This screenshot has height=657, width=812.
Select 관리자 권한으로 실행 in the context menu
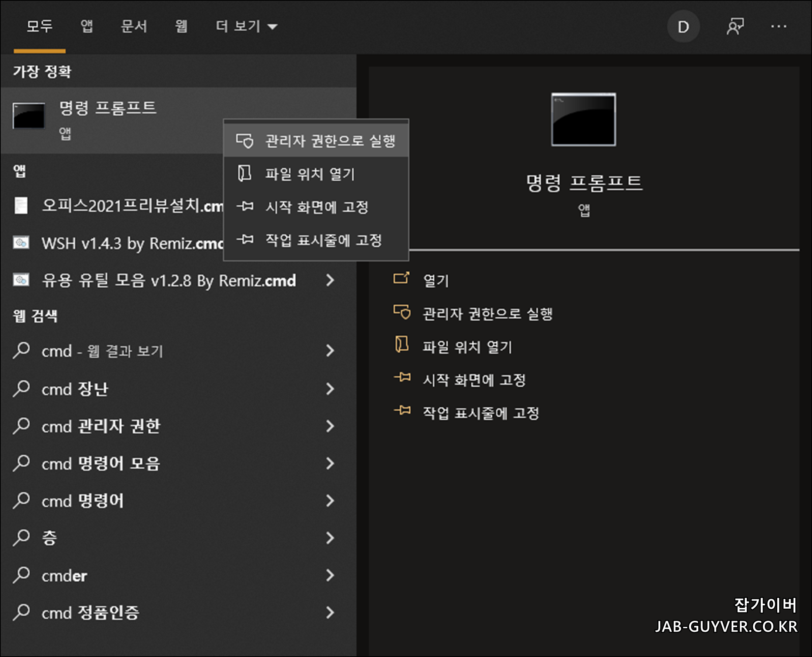(330, 141)
